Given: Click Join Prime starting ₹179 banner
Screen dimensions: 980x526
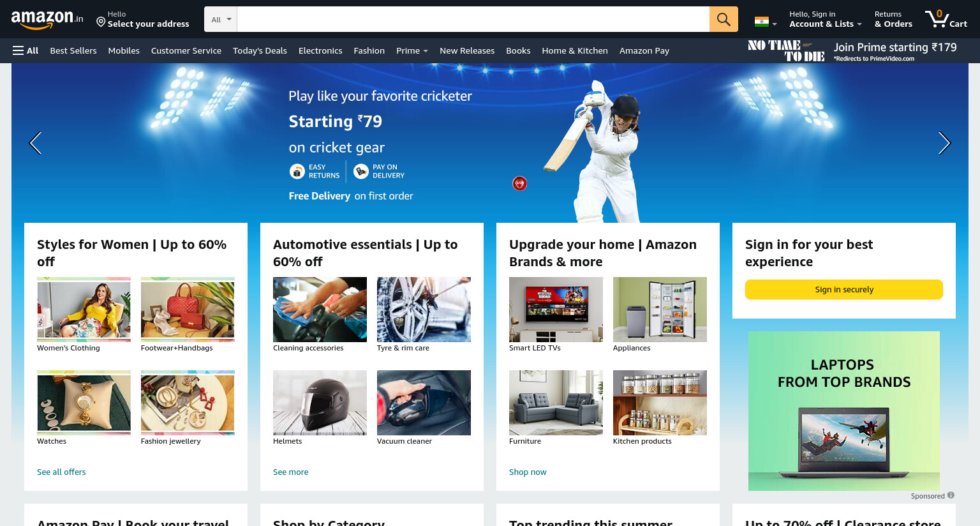Looking at the screenshot, I should tap(852, 50).
